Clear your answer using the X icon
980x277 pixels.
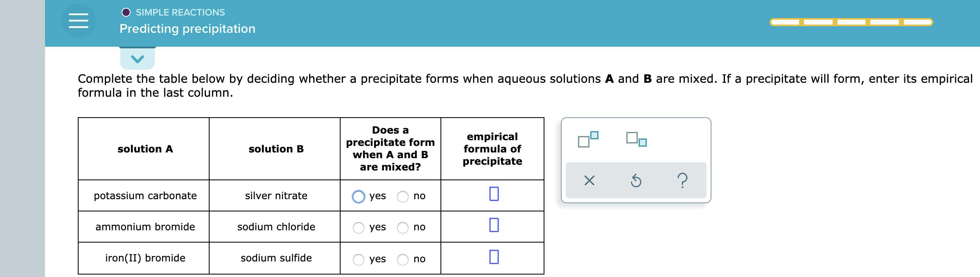pos(589,181)
